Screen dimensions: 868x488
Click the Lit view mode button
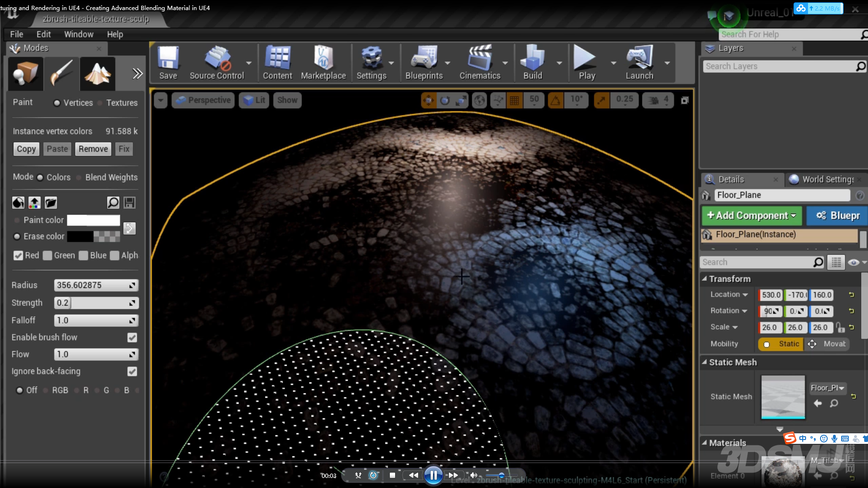pos(254,100)
